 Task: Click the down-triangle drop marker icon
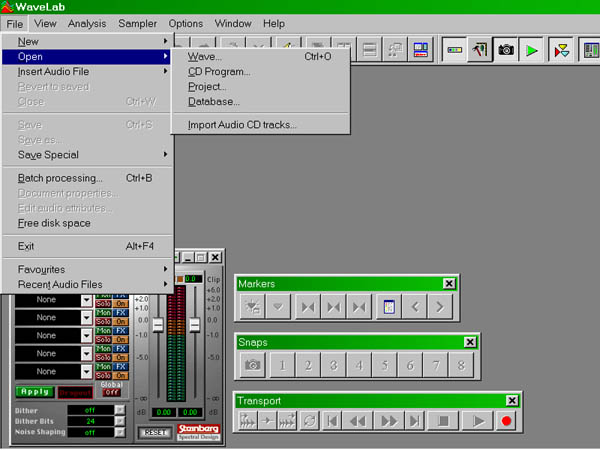278,307
